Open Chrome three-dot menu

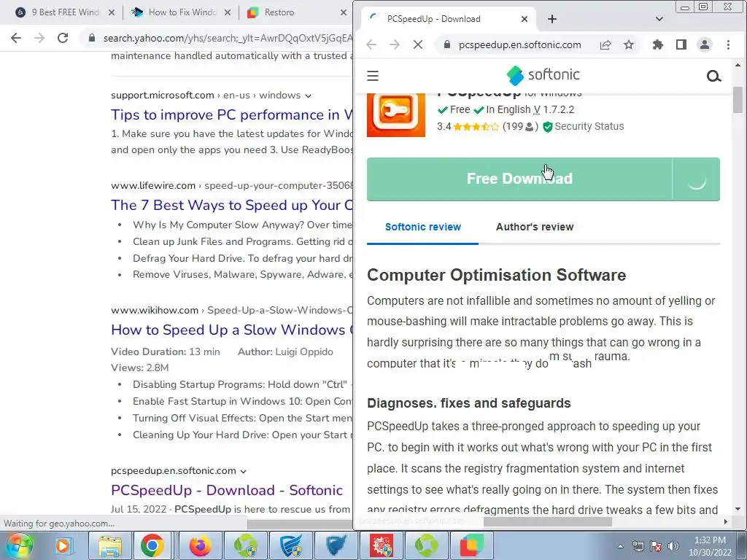(728, 44)
